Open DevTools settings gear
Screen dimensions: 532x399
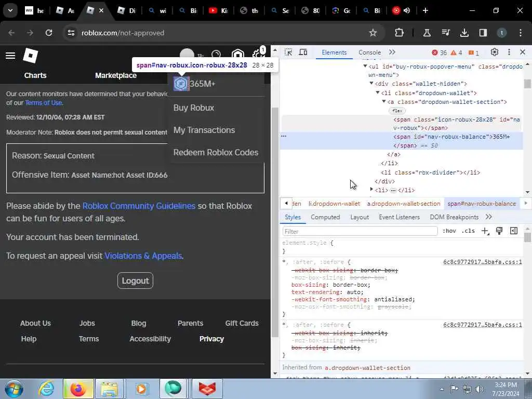pos(495,52)
